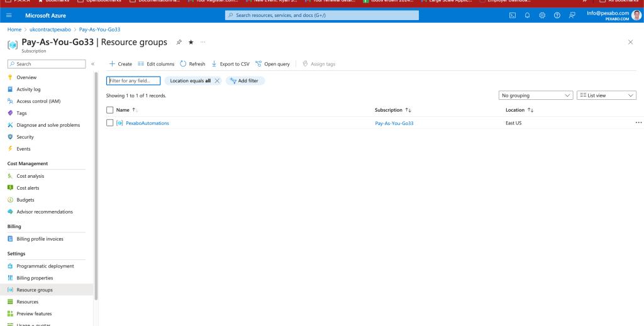Remove the Location equals all filter
The width and height of the screenshot is (644, 326).
[217, 81]
